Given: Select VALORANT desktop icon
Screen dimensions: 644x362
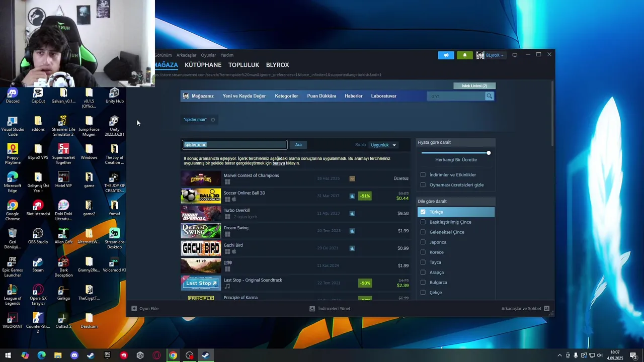Looking at the screenshot, I should coord(13,321).
